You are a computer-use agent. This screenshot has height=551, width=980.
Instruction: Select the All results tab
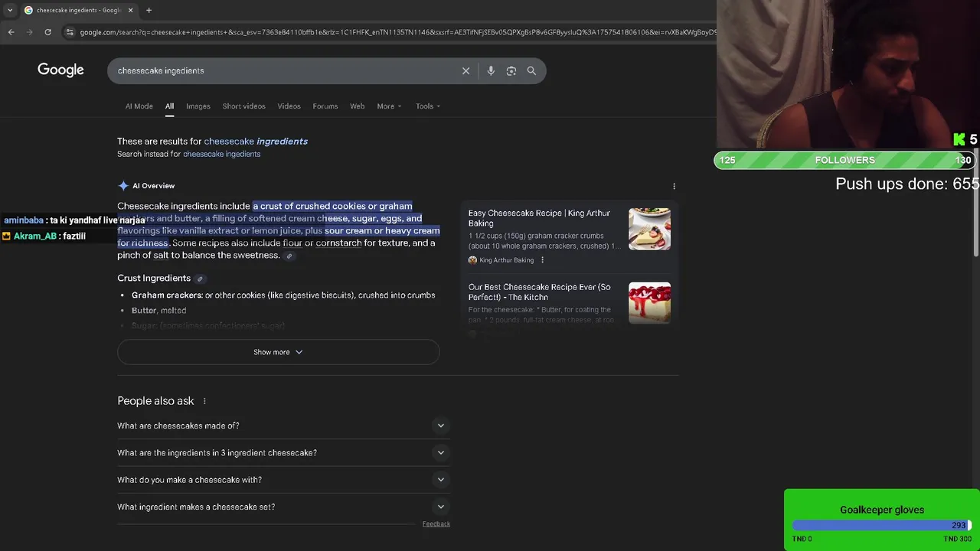point(169,106)
